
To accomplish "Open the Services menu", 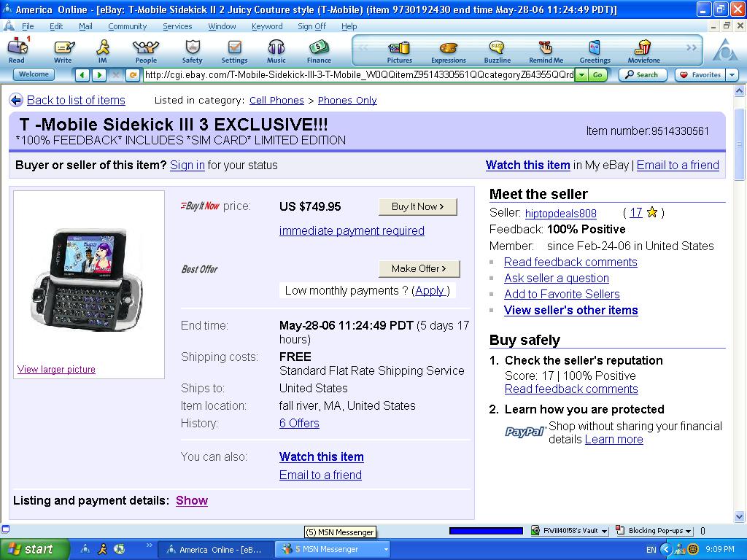I will 177,27.
